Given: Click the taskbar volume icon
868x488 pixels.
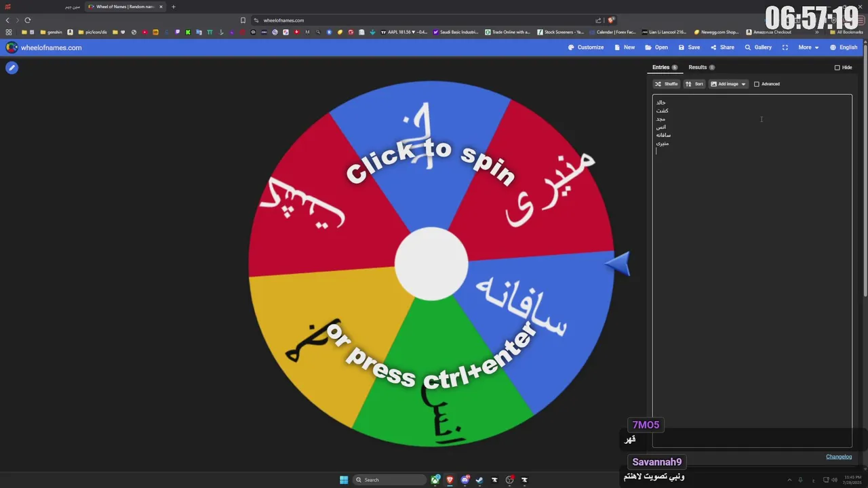Looking at the screenshot, I should coord(834,480).
